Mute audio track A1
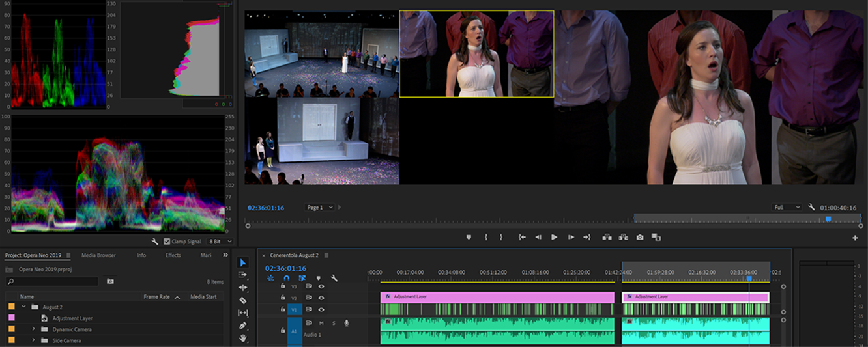 [321, 323]
